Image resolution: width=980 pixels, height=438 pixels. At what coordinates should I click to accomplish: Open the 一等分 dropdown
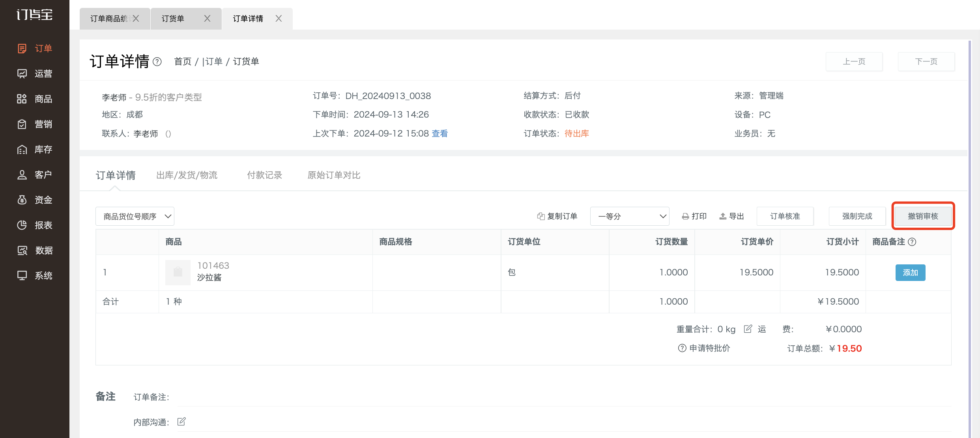click(x=630, y=216)
